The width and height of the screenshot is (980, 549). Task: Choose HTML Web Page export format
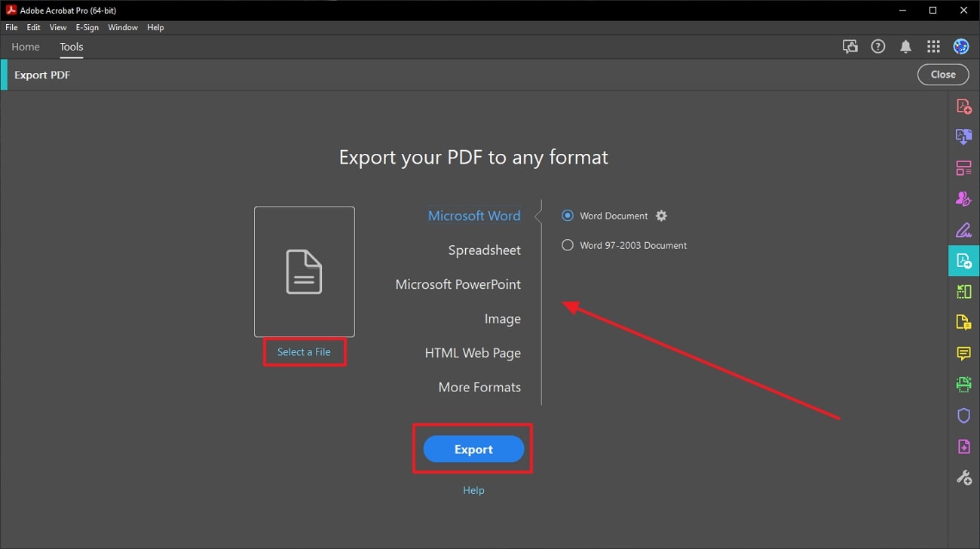tap(473, 353)
